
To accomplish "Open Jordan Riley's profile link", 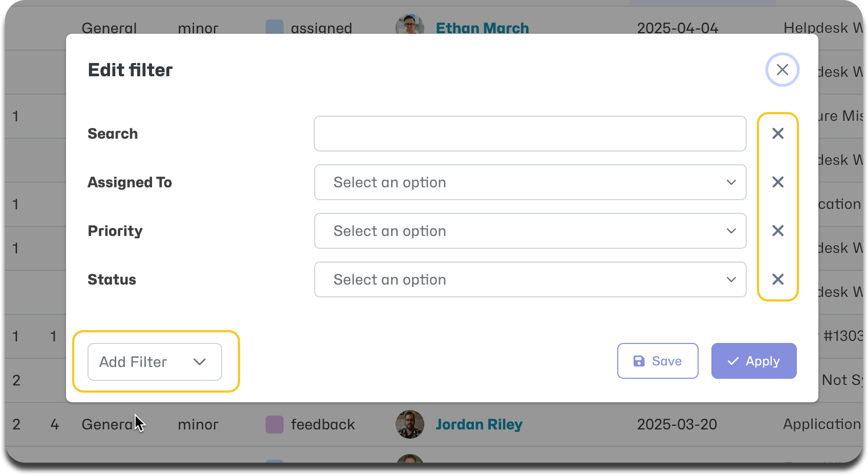I will (x=479, y=424).
